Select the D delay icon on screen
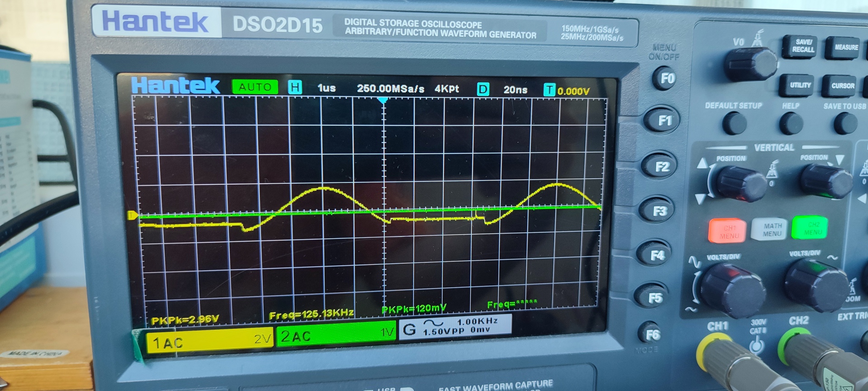This screenshot has height=391, width=868. coord(483,89)
